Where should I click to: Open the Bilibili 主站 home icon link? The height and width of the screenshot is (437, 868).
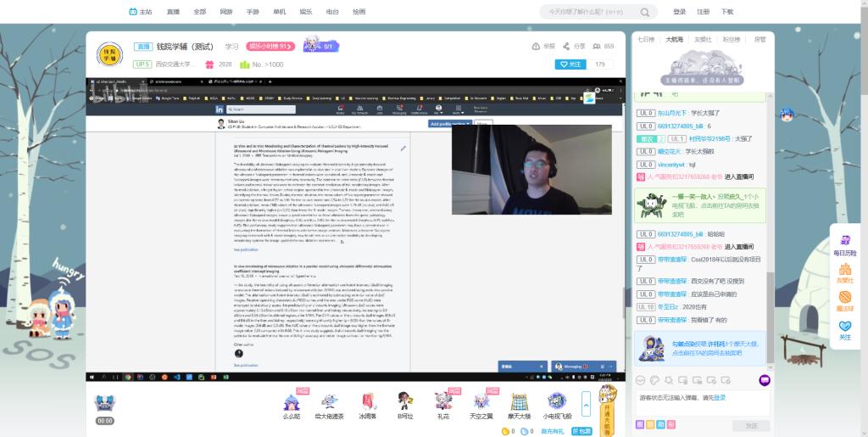(x=141, y=12)
